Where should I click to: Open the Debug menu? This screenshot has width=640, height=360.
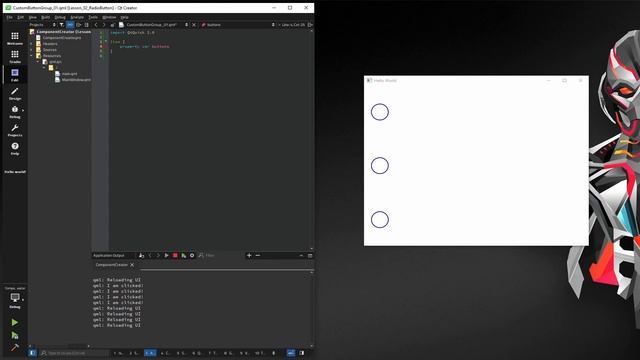click(x=60, y=17)
